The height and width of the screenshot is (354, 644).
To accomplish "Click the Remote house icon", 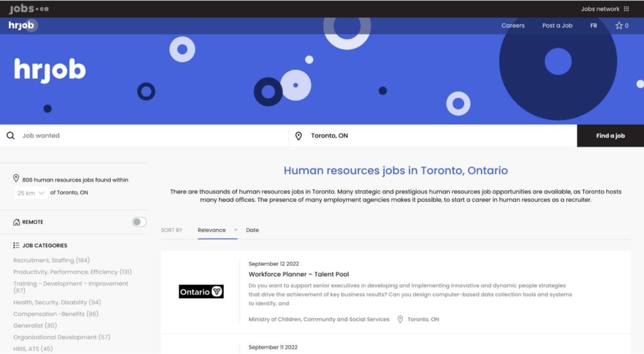I will tap(16, 222).
